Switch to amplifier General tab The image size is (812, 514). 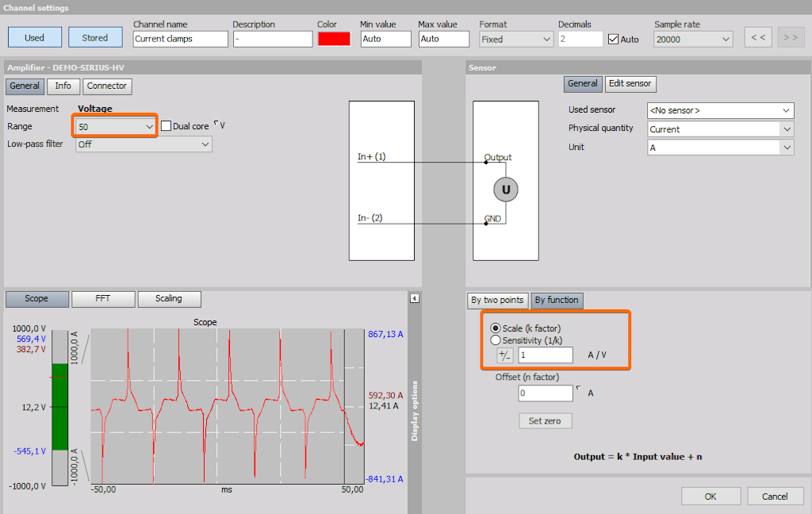[25, 86]
